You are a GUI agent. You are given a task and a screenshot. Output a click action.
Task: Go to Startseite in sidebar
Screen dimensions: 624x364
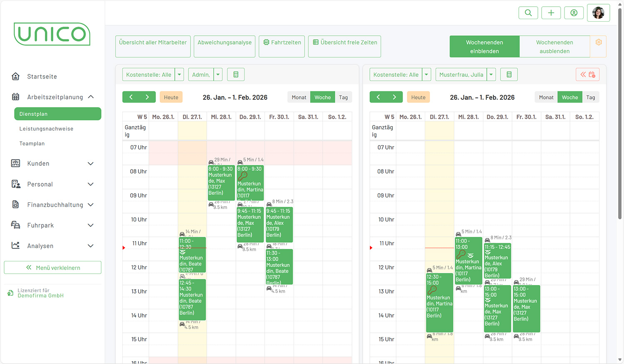tap(42, 76)
